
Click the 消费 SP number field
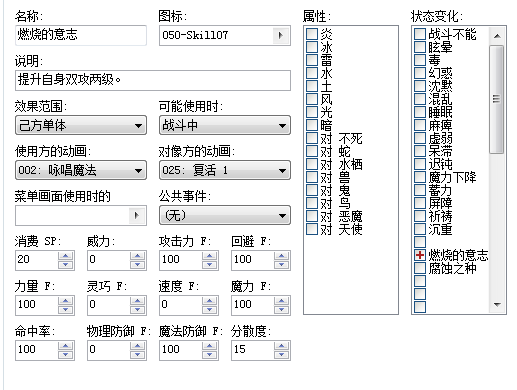[x=37, y=260]
